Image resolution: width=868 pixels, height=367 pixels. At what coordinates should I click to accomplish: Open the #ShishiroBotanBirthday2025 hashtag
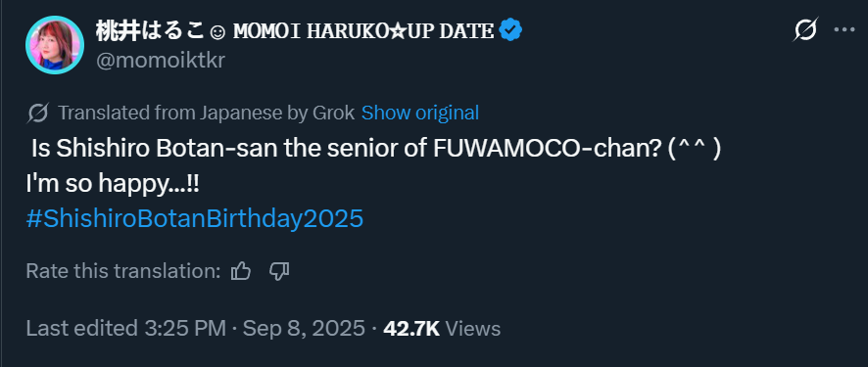click(195, 219)
